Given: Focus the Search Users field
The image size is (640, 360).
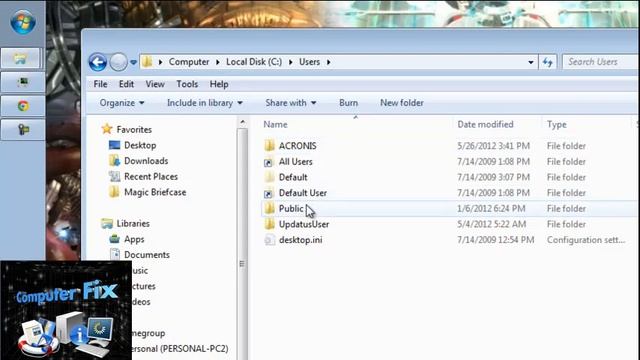Looking at the screenshot, I should click(x=601, y=62).
